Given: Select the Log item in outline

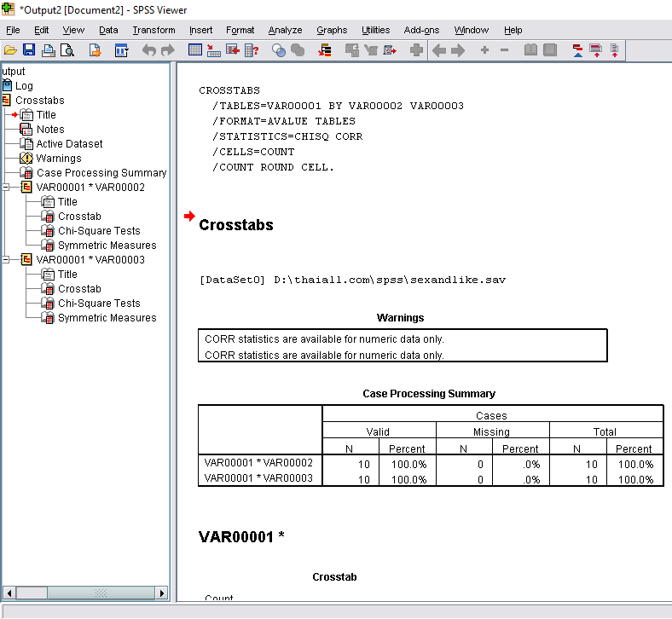Looking at the screenshot, I should coord(24,86).
